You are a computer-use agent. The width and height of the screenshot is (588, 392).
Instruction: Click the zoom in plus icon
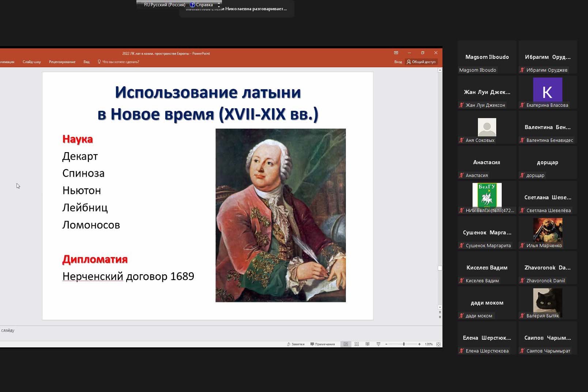[x=419, y=344]
